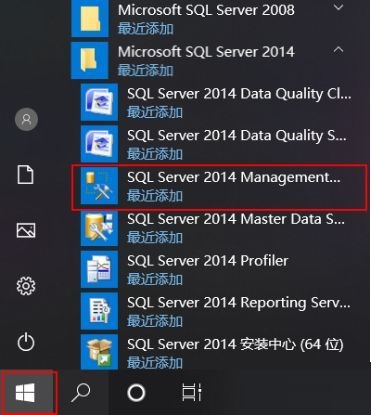The width and height of the screenshot is (371, 415).
Task: Click the Power icon in Start sidebar
Action: click(26, 342)
